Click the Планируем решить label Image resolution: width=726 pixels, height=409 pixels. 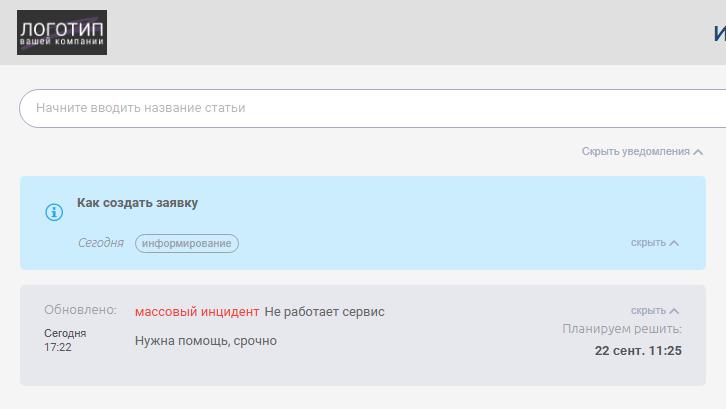click(x=622, y=329)
